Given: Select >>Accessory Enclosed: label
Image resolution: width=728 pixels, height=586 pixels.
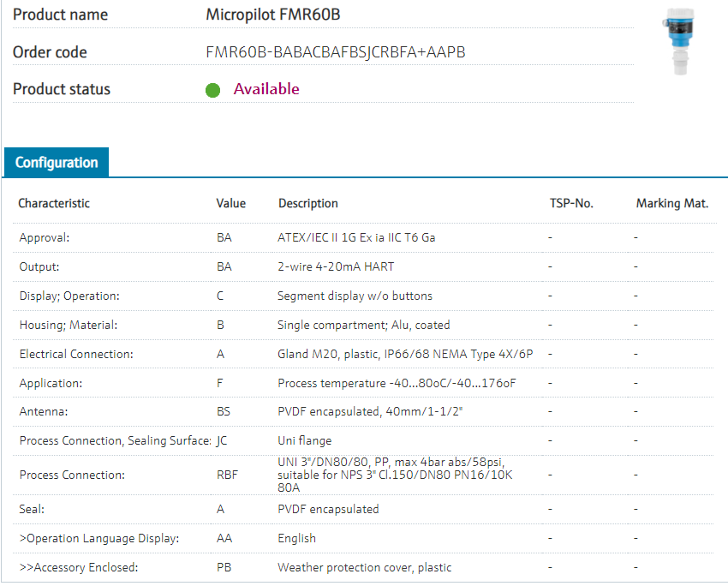Looking at the screenshot, I should 79,567.
